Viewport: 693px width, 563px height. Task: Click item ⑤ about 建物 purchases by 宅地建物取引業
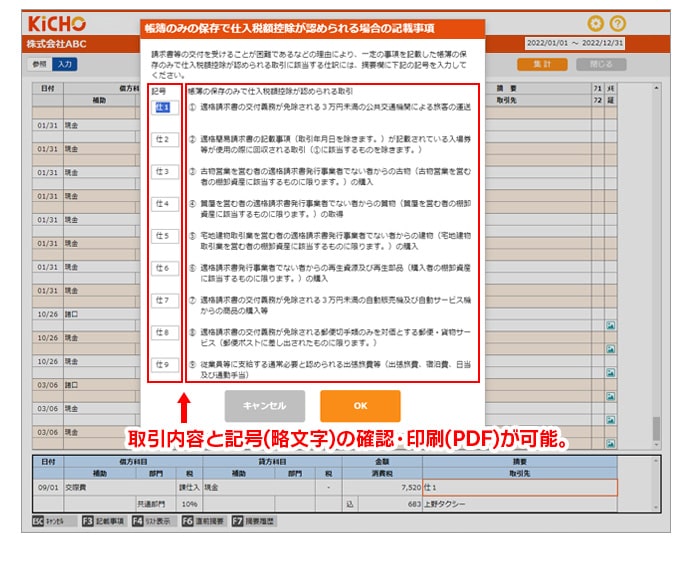pyautogui.click(x=330, y=241)
